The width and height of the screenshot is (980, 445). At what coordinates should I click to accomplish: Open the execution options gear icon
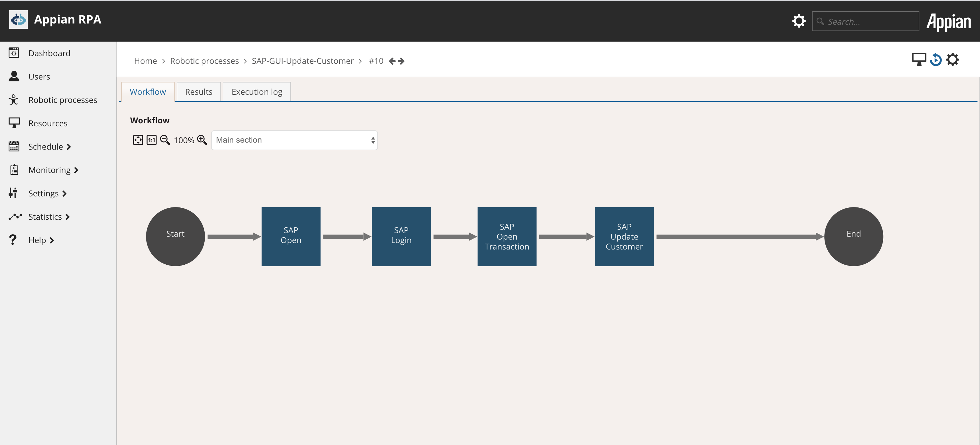point(952,59)
